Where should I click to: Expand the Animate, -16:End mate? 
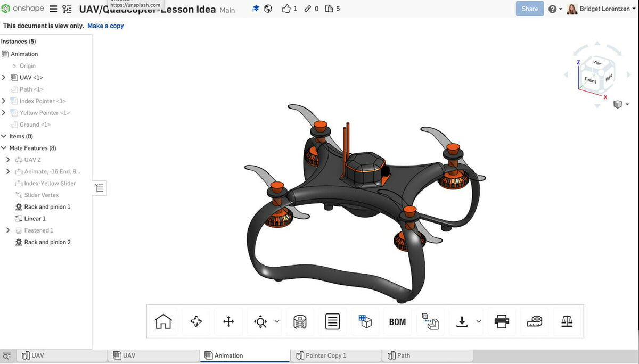[8, 171]
